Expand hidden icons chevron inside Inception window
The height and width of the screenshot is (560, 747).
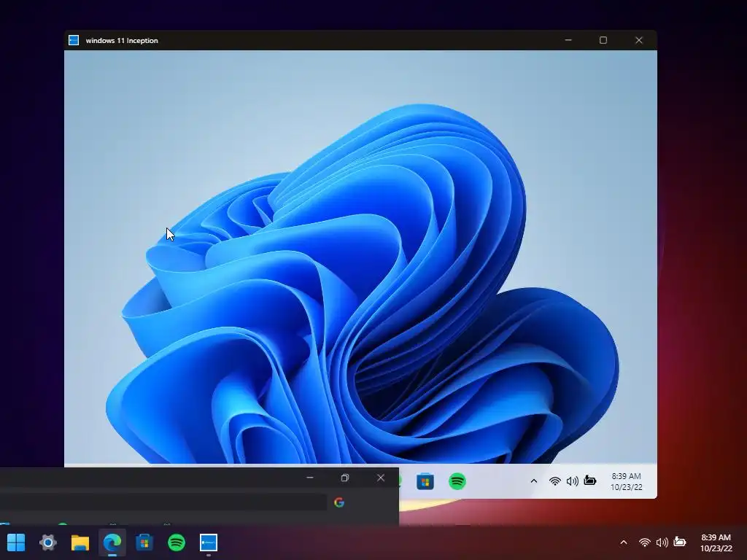click(533, 481)
